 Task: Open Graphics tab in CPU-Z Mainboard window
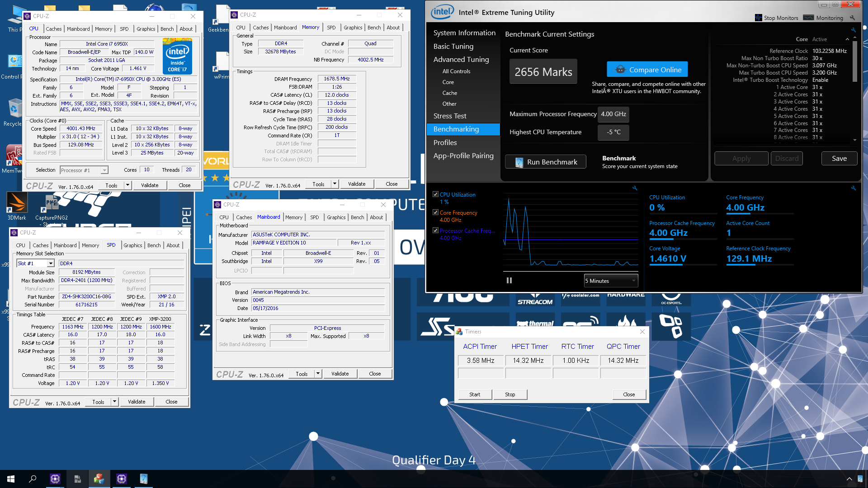336,217
